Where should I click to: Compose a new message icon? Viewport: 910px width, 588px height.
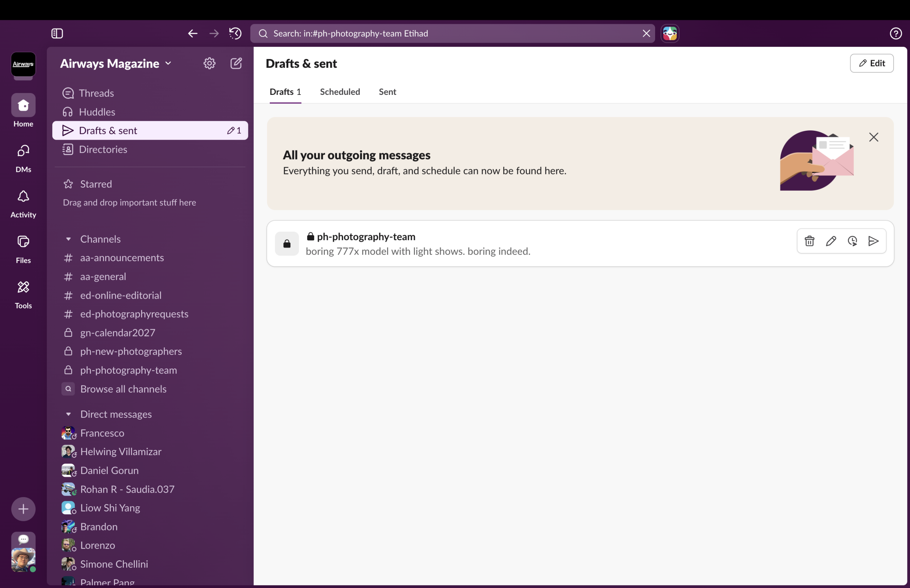236,63
